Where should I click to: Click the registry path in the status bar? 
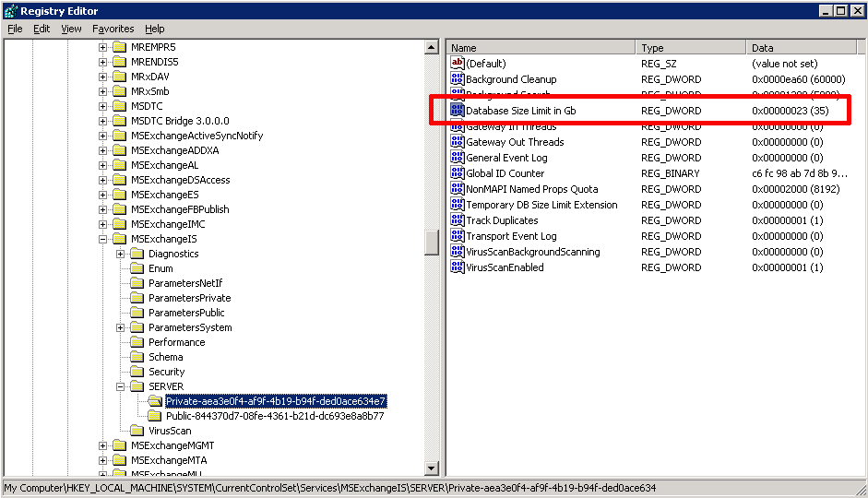tap(330, 488)
